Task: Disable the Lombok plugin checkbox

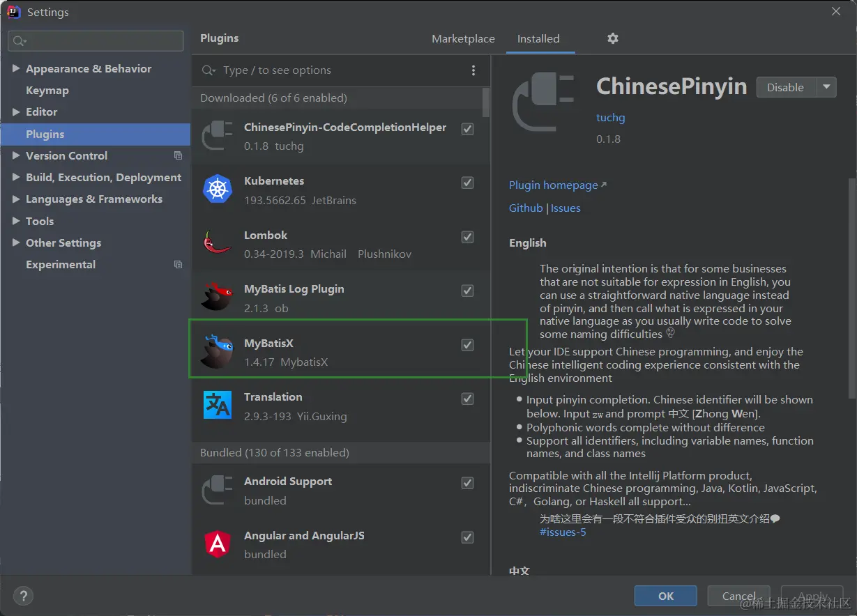Action: tap(468, 237)
